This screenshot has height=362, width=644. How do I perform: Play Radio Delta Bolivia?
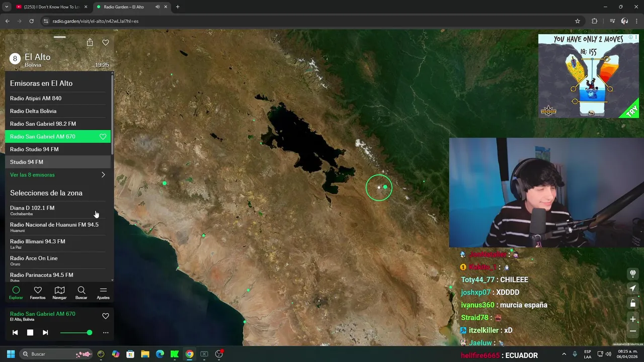click(58, 111)
